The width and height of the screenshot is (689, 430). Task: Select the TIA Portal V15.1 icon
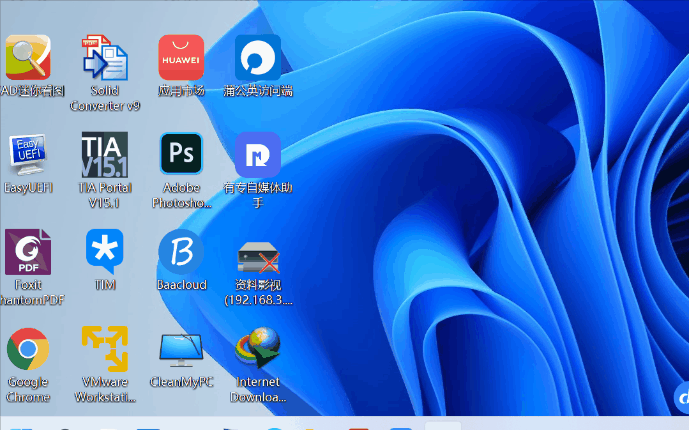pyautogui.click(x=104, y=154)
